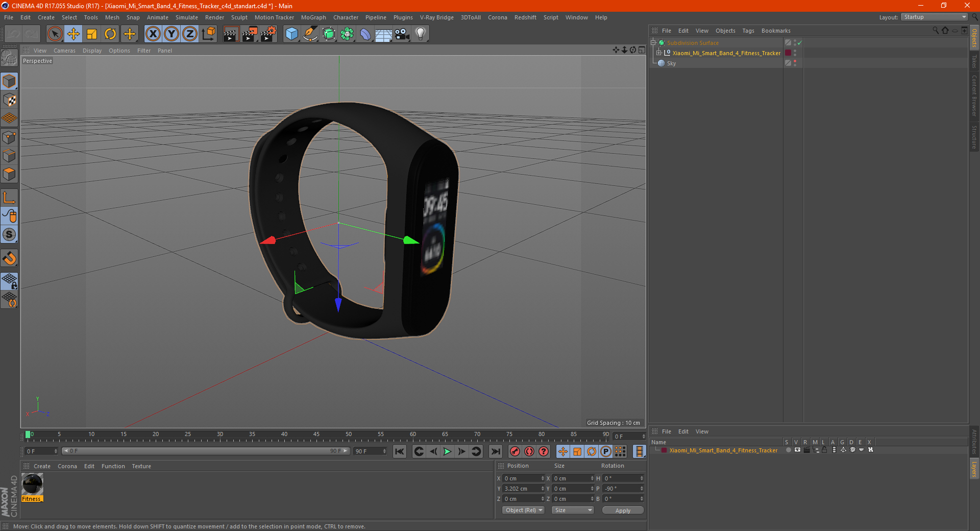
Task: Activate the Scale tool
Action: (x=92, y=34)
